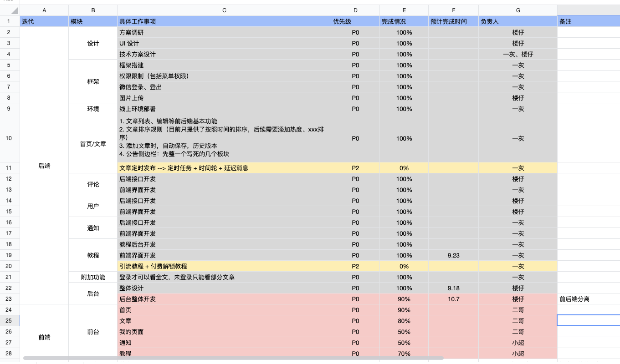620x364 pixels.
Task: Click the 后台 module cell
Action: (x=93, y=293)
